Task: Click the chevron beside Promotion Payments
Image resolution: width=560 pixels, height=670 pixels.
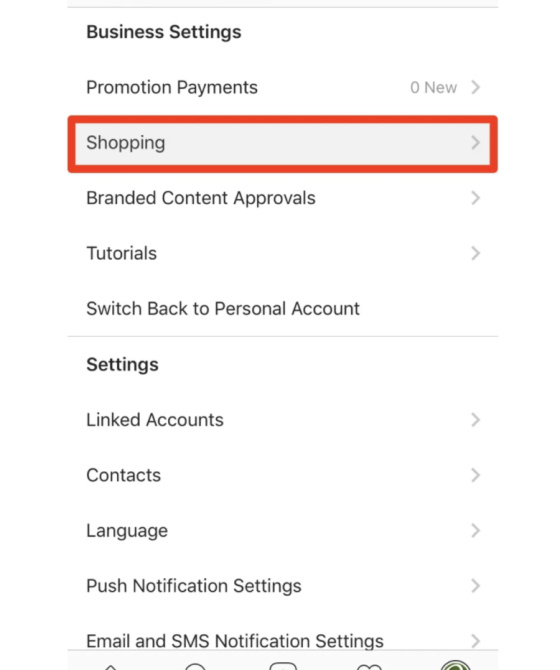Action: click(x=475, y=87)
